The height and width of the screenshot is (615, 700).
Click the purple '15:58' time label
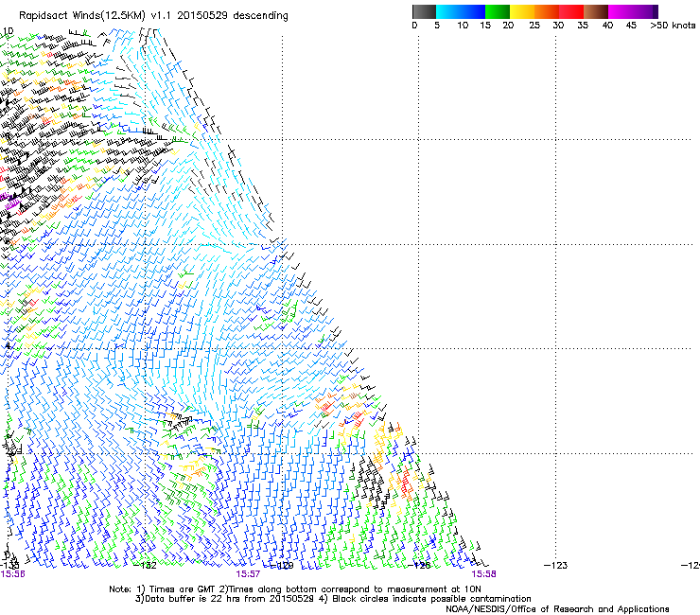(x=484, y=574)
